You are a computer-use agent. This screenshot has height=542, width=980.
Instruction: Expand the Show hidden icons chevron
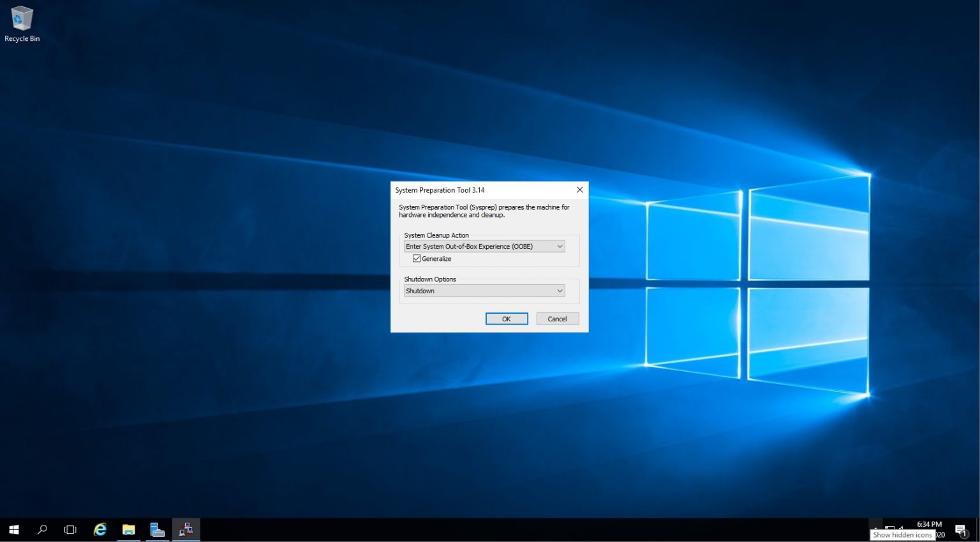click(875, 528)
